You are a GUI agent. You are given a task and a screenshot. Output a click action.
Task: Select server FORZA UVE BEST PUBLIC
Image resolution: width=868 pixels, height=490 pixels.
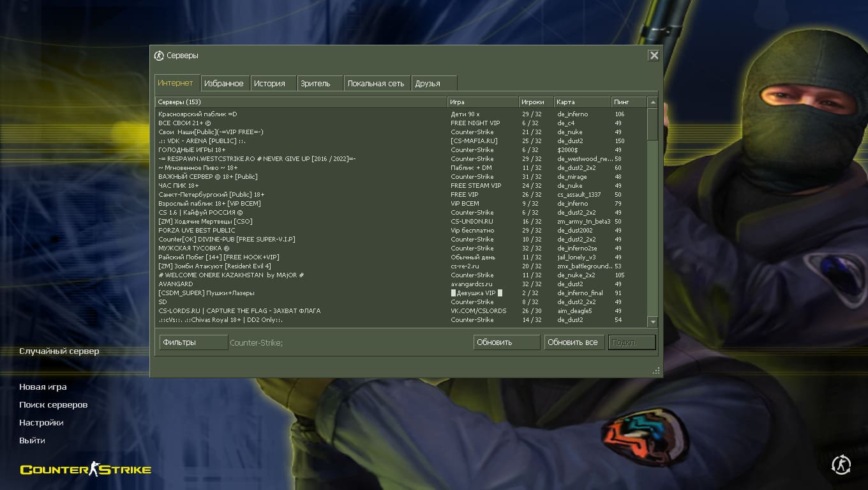401,231
